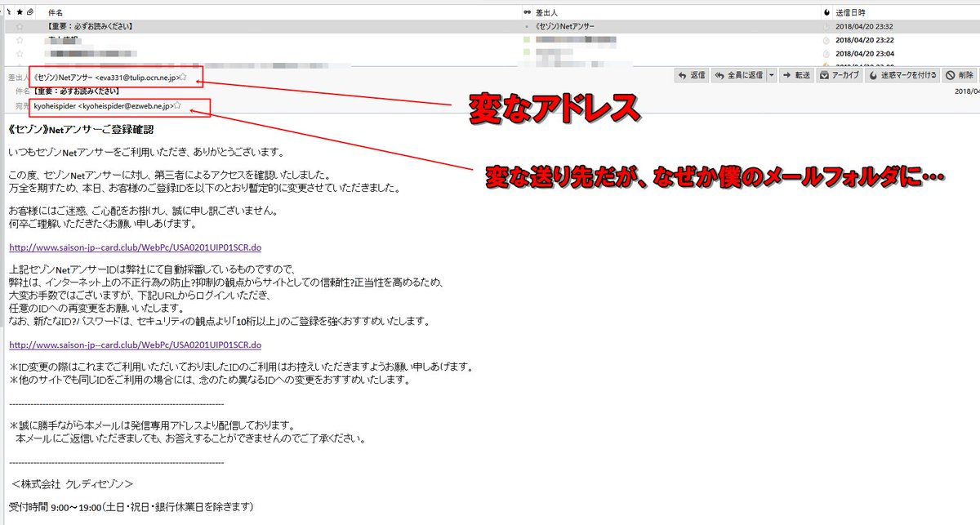
Task: Star the message dated 2018/04/20 23:04
Action: tap(20, 53)
